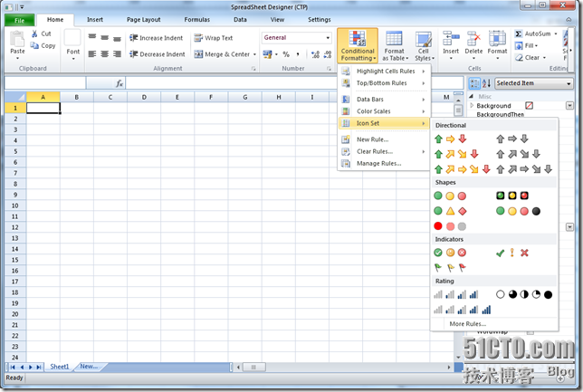Click Manage Rules... menu item
The width and height of the screenshot is (583, 392).
384,163
